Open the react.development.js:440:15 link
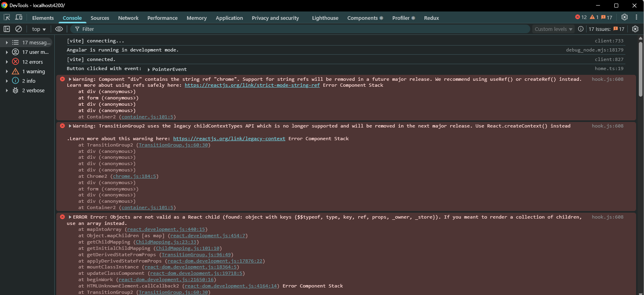The height and width of the screenshot is (295, 644). (x=166, y=229)
